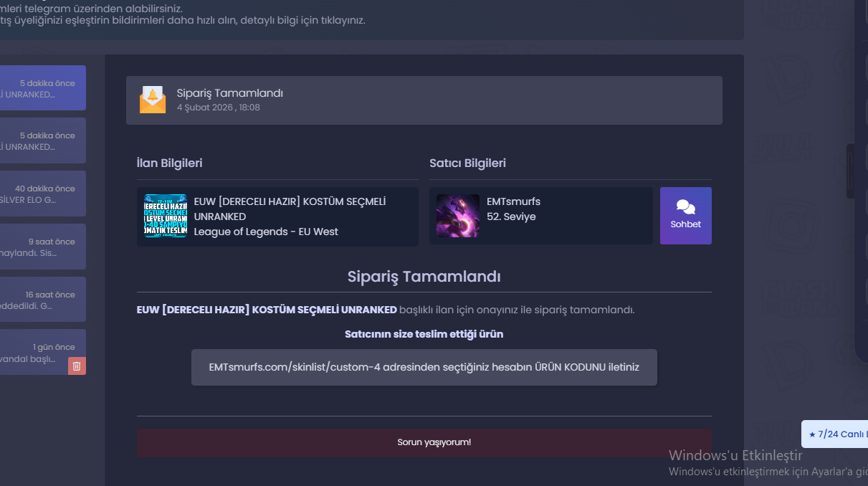
Task: Select the delivered product text box
Action: point(424,367)
